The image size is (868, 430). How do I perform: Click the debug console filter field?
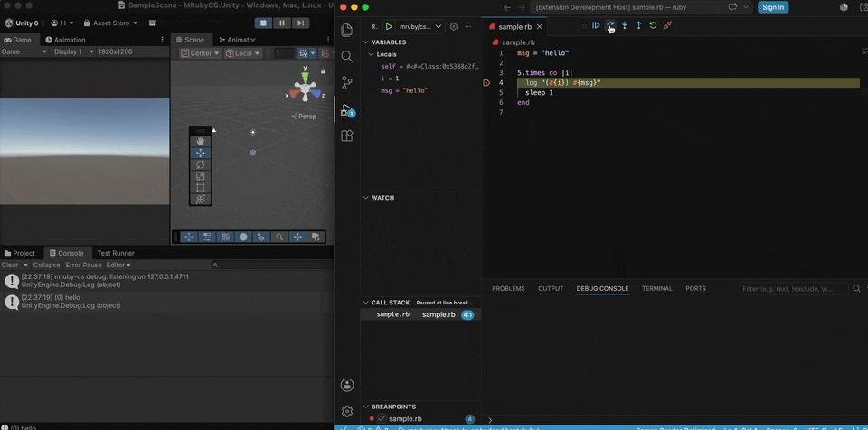click(793, 289)
